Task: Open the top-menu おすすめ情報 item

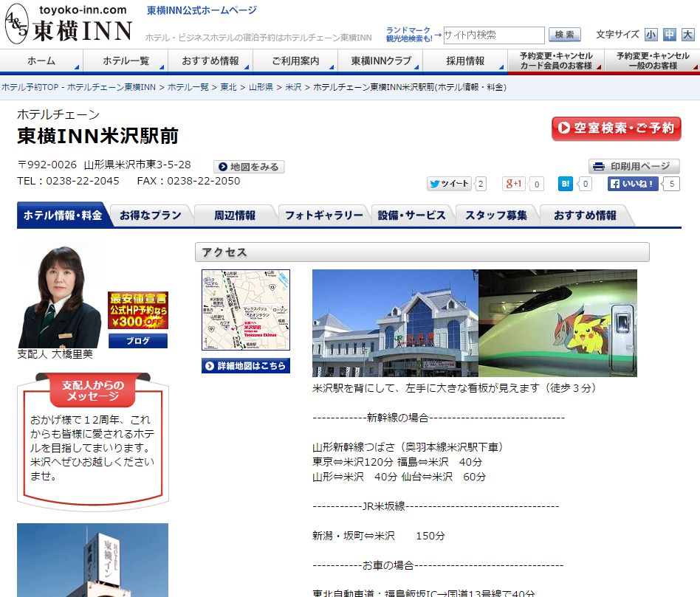Action: (210, 61)
